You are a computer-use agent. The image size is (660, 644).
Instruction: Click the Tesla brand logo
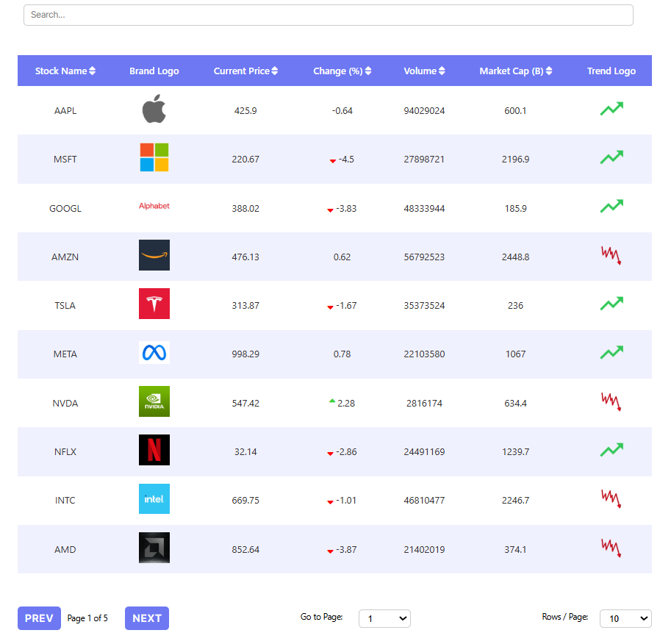(154, 304)
